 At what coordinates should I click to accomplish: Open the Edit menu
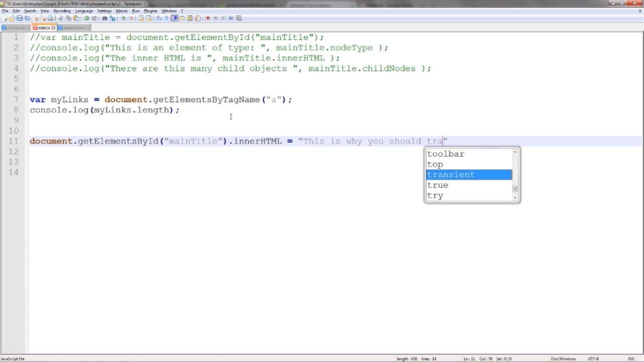click(16, 11)
